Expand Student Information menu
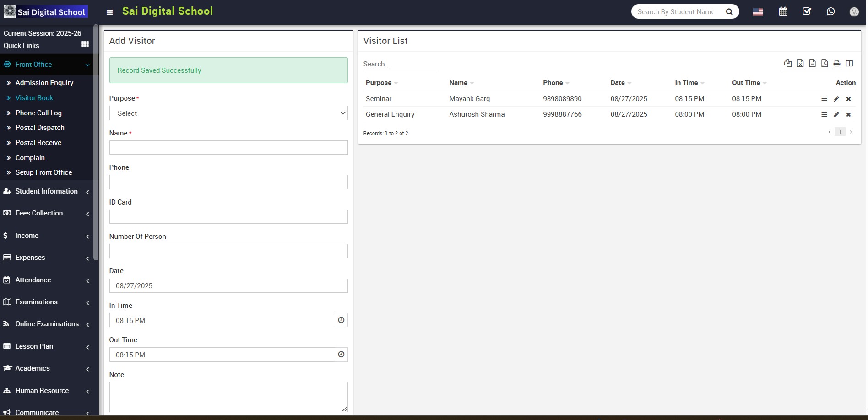This screenshot has height=420, width=868. (x=46, y=191)
